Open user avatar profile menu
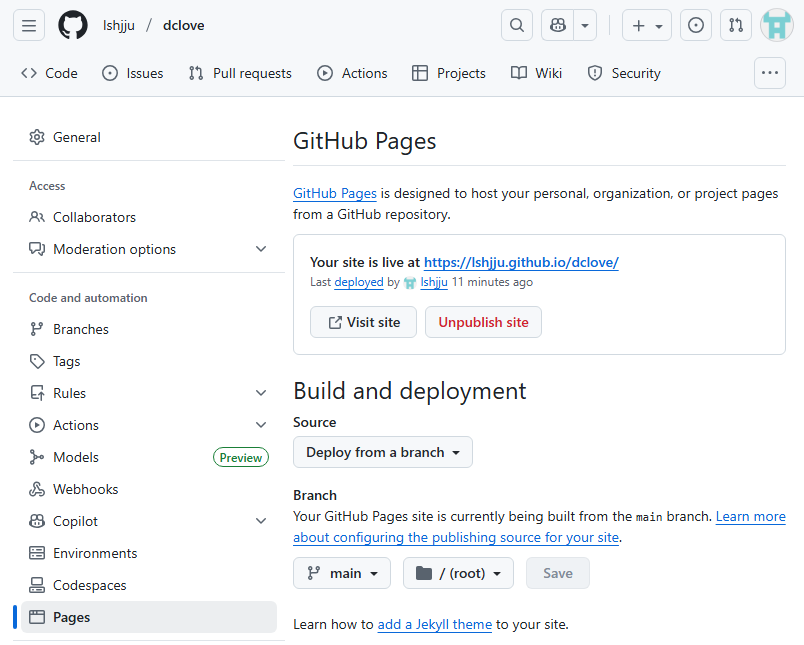 point(777,25)
